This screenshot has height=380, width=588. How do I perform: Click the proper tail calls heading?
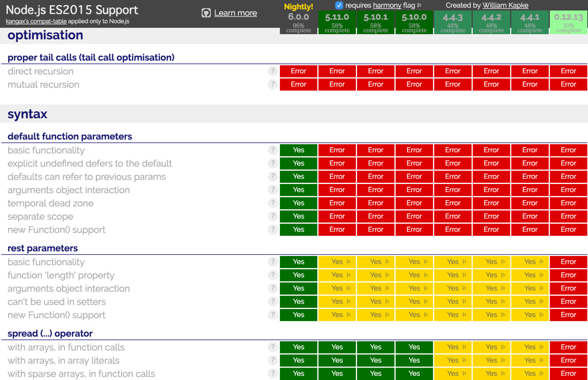pyautogui.click(x=91, y=58)
